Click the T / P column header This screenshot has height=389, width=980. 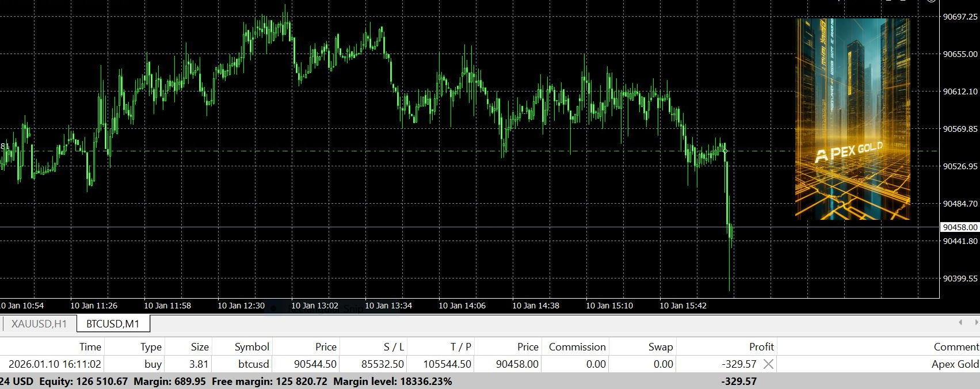click(x=460, y=346)
